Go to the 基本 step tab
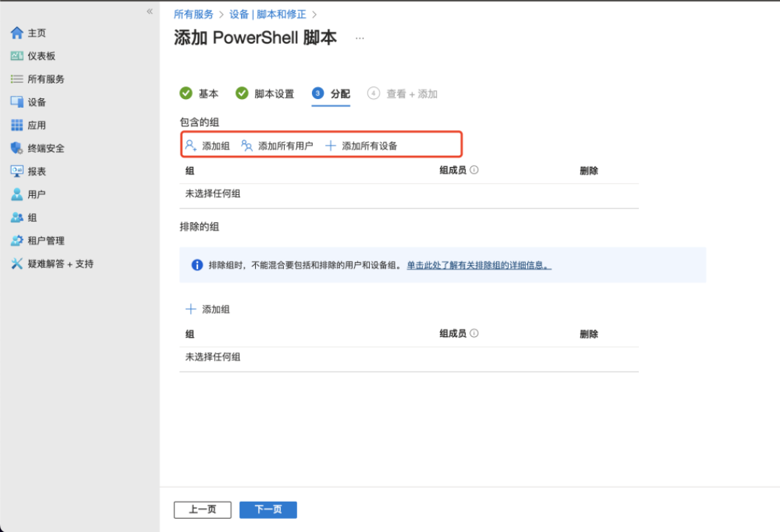Image resolution: width=780 pixels, height=532 pixels. [x=208, y=94]
